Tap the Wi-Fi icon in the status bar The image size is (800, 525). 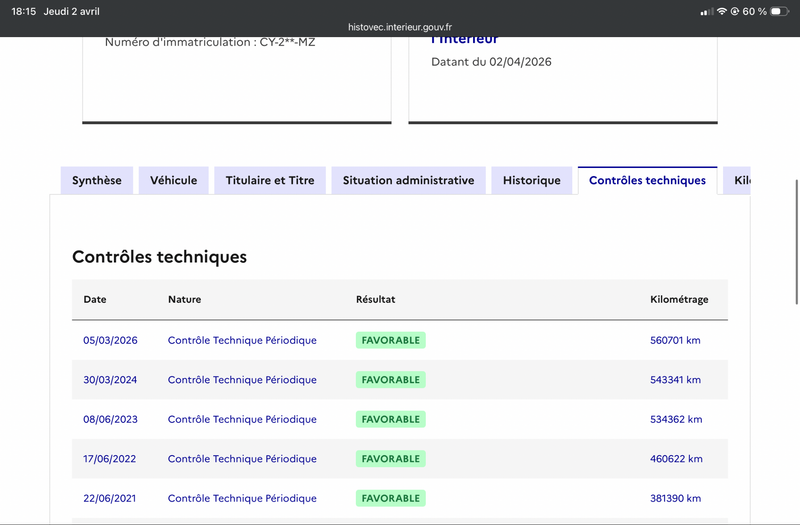(721, 11)
